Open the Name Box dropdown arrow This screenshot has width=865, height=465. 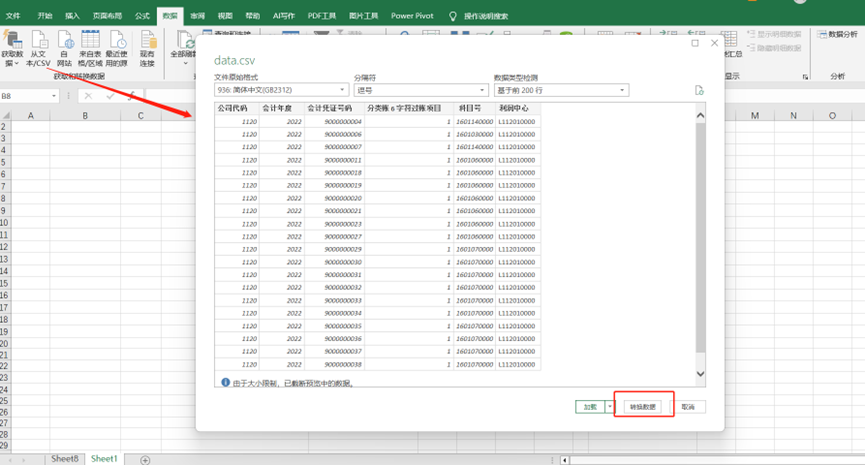[54, 96]
